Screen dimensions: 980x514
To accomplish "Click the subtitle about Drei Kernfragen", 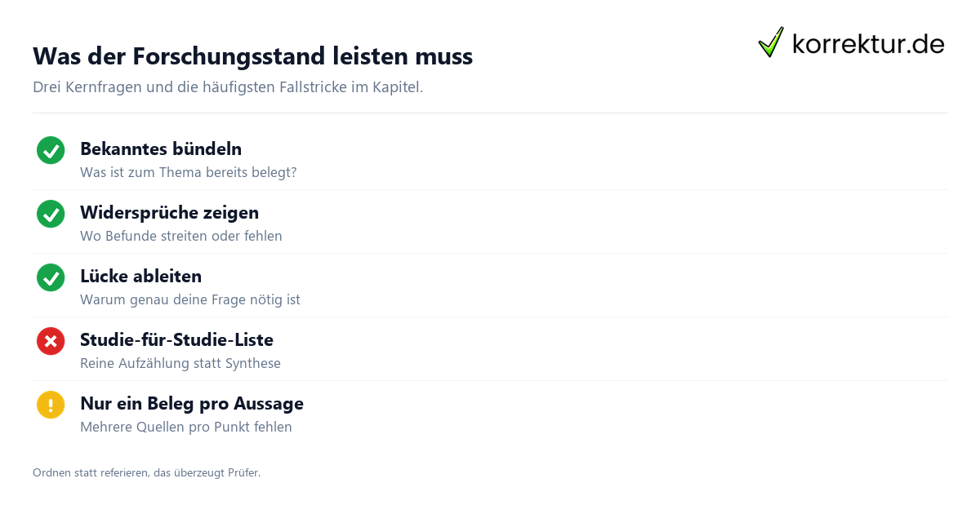I will click(x=228, y=86).
